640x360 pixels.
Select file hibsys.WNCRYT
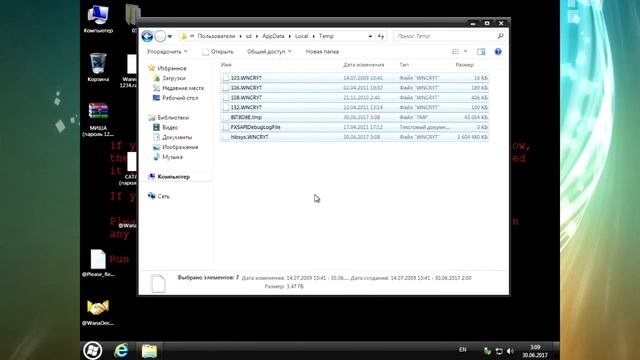(354, 137)
